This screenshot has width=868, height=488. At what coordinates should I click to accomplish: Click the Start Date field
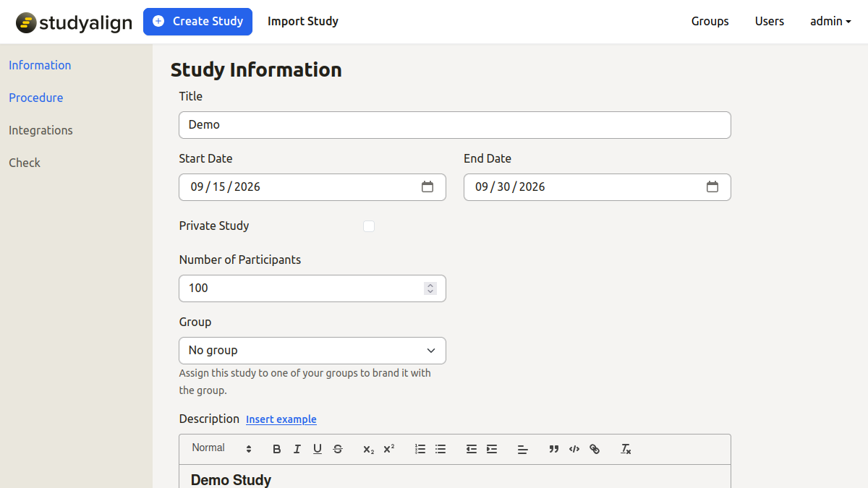(x=312, y=187)
